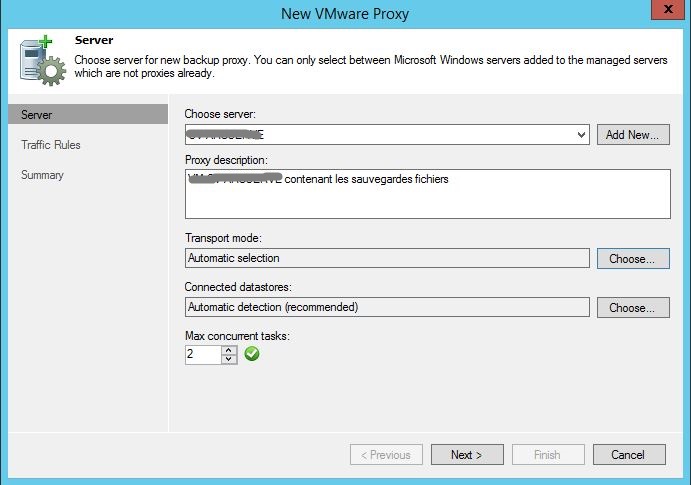Click Choose... next to Transport mode
Screen dimensions: 691x485
click(x=633, y=259)
